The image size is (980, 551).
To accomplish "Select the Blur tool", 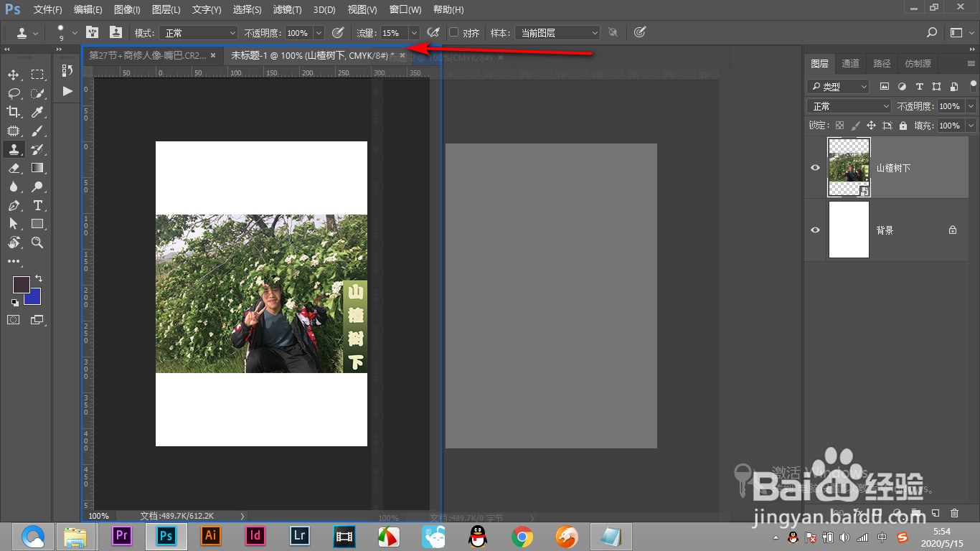I will pos(14,187).
